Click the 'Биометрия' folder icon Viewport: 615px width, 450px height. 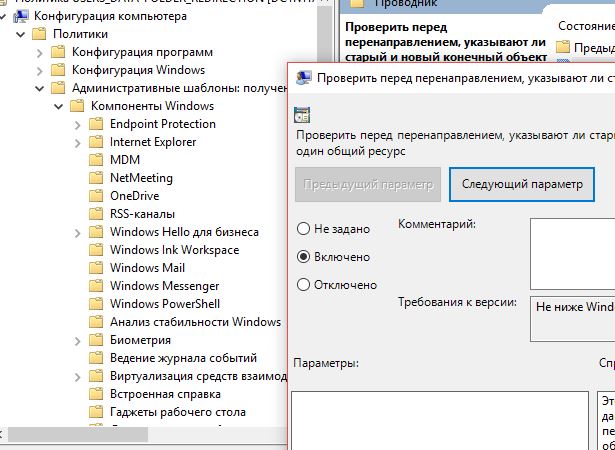point(96,340)
